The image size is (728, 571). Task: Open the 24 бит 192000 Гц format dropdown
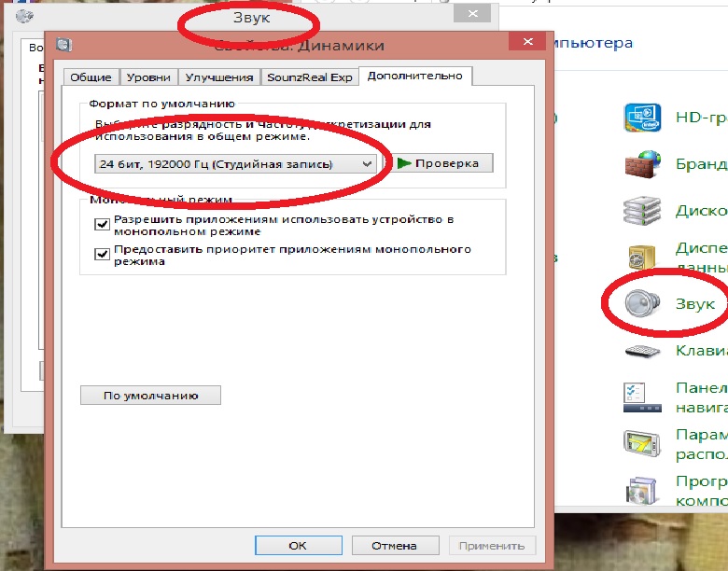pos(235,164)
